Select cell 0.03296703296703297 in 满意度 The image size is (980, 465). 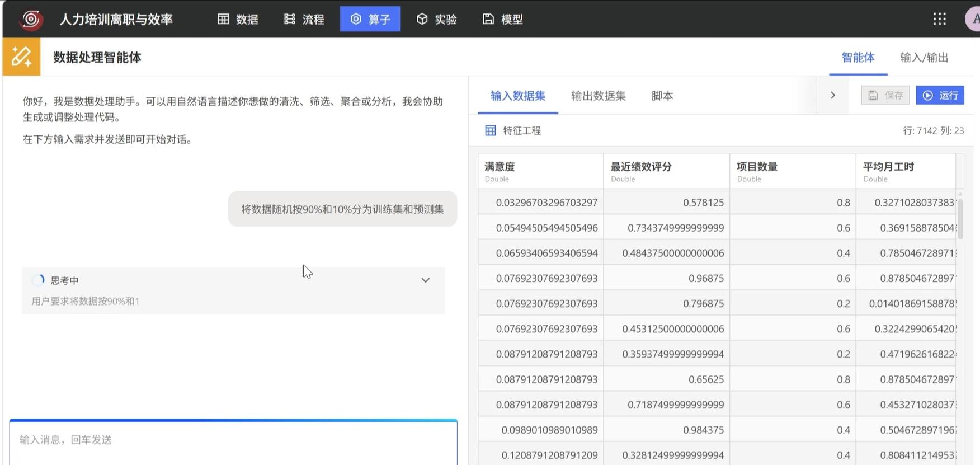pyautogui.click(x=541, y=203)
